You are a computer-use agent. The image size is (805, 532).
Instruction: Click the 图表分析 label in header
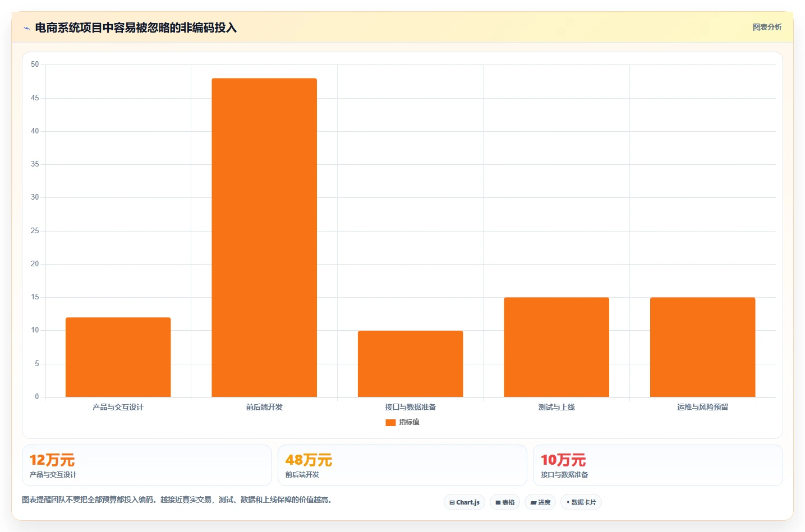767,27
